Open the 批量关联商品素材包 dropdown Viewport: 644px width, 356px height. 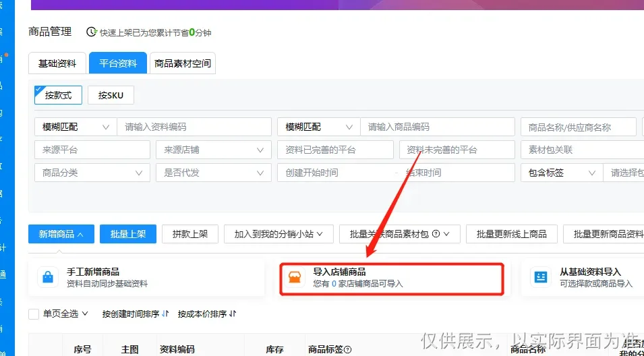[x=400, y=234]
